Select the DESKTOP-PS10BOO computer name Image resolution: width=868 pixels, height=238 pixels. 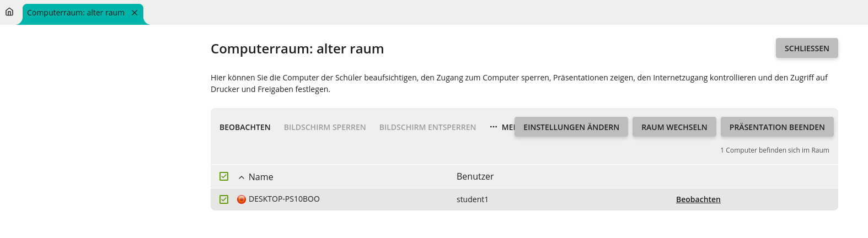[x=284, y=199]
